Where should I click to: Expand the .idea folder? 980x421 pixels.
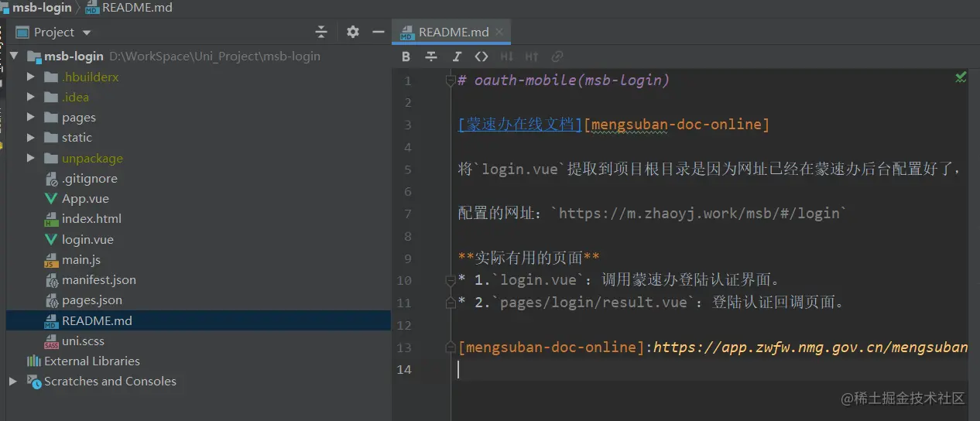(31, 97)
